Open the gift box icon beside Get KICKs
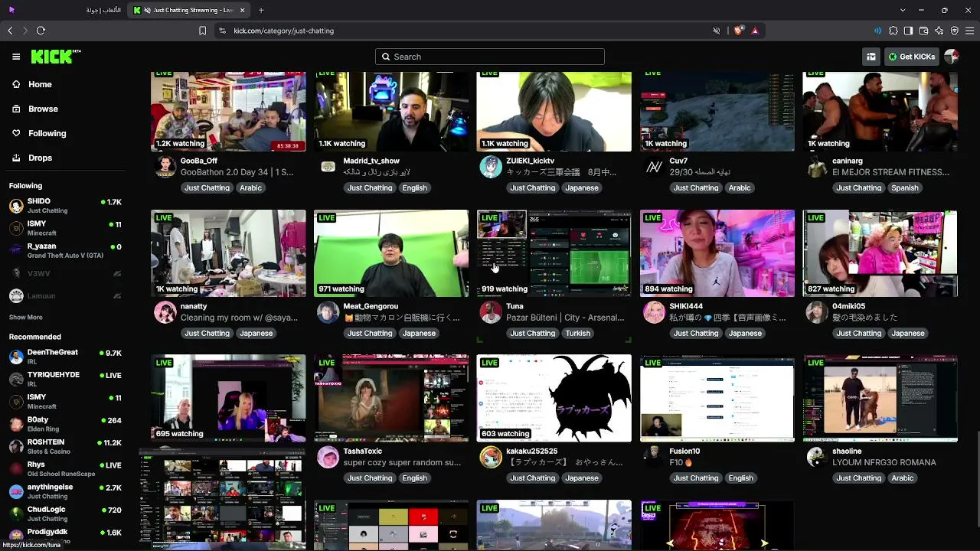The height and width of the screenshot is (551, 980). [x=871, y=57]
